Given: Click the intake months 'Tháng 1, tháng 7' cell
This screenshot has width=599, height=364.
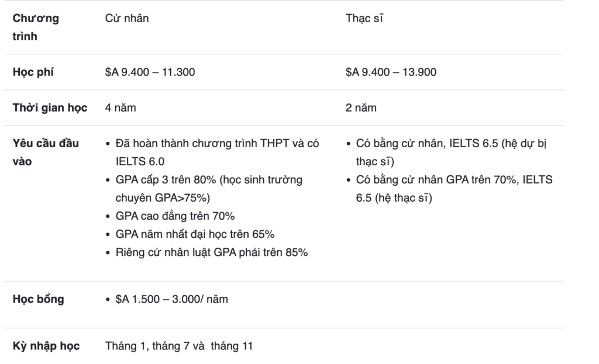Looking at the screenshot, I should (x=179, y=346).
